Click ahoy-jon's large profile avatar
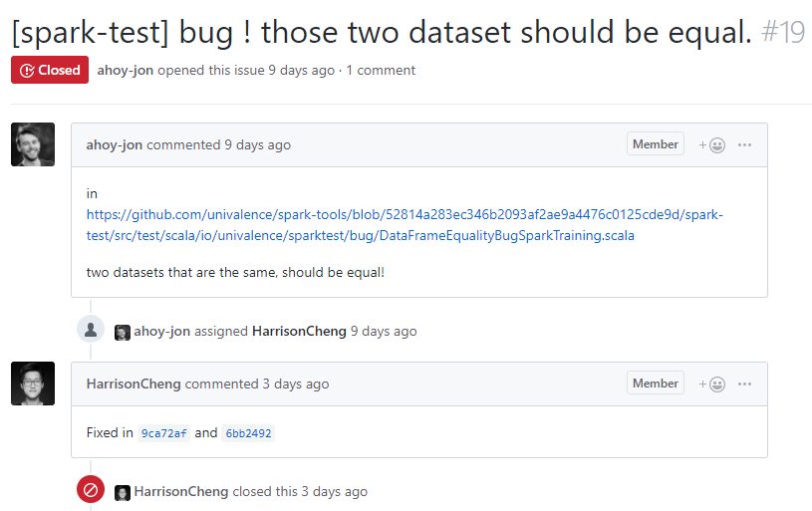 pyautogui.click(x=33, y=144)
